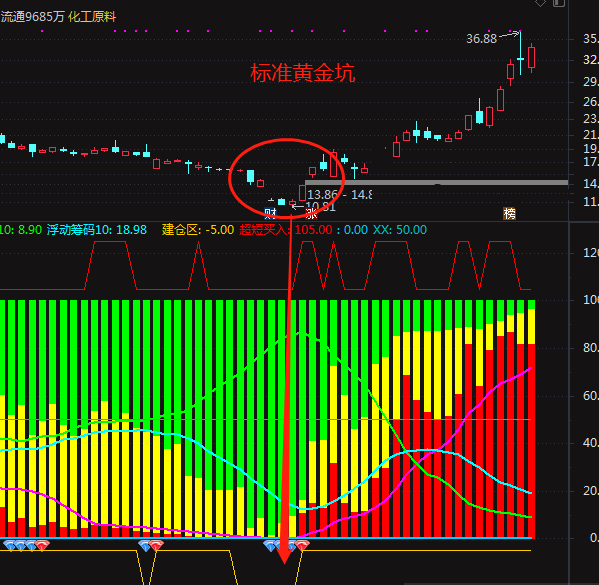Click the first blue gem in the leftmost cluster
599x585 pixels.
tap(9, 545)
